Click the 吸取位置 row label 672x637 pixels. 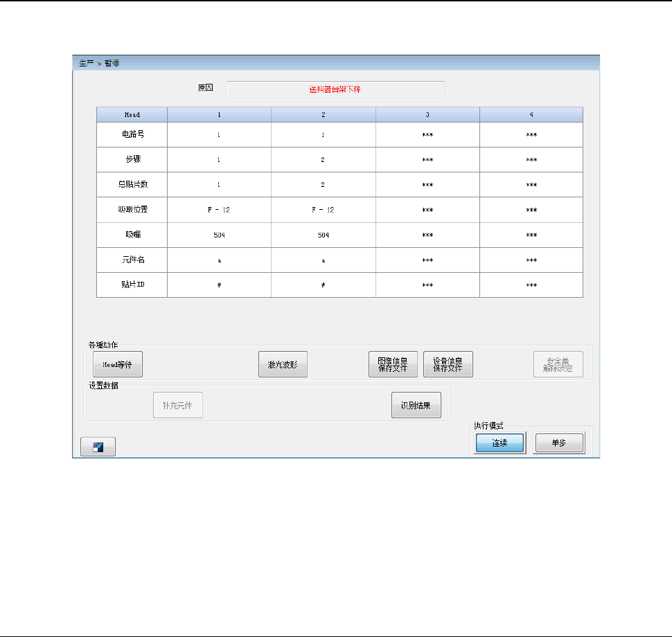coord(132,210)
